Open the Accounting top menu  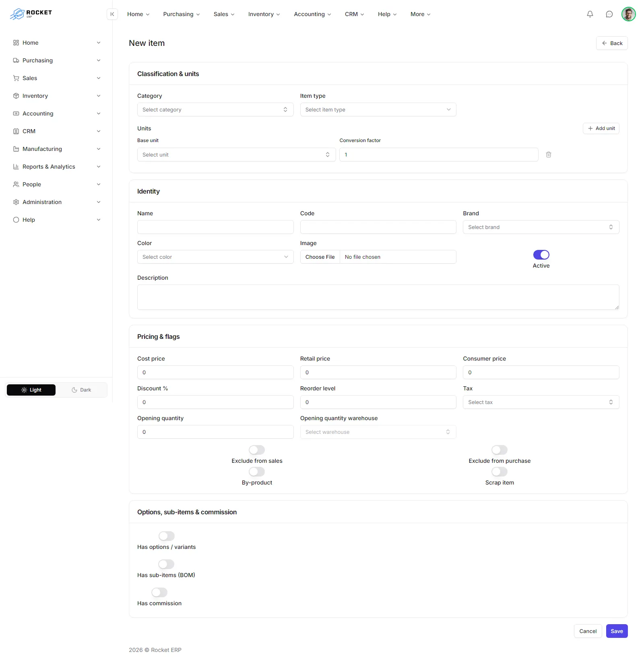point(312,14)
